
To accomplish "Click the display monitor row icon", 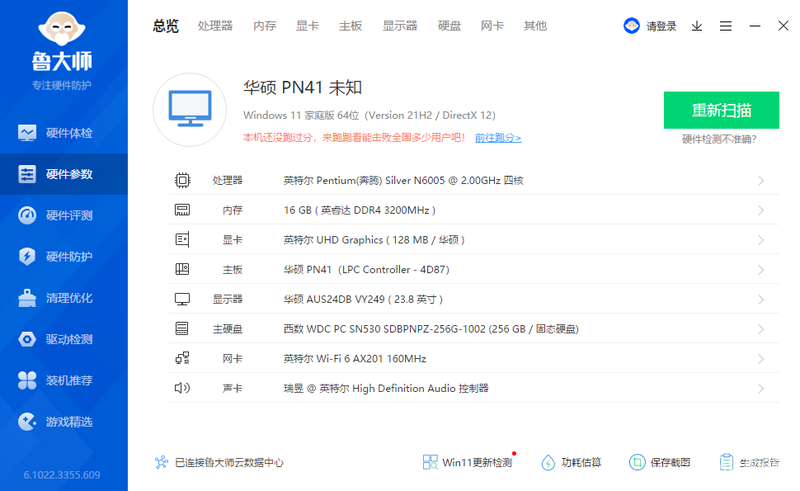I will pos(182,299).
